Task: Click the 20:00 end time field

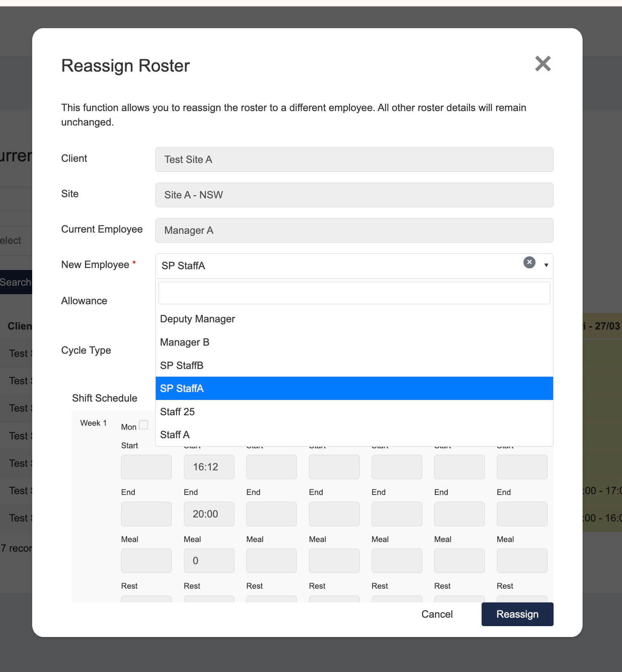Action: pyautogui.click(x=209, y=514)
